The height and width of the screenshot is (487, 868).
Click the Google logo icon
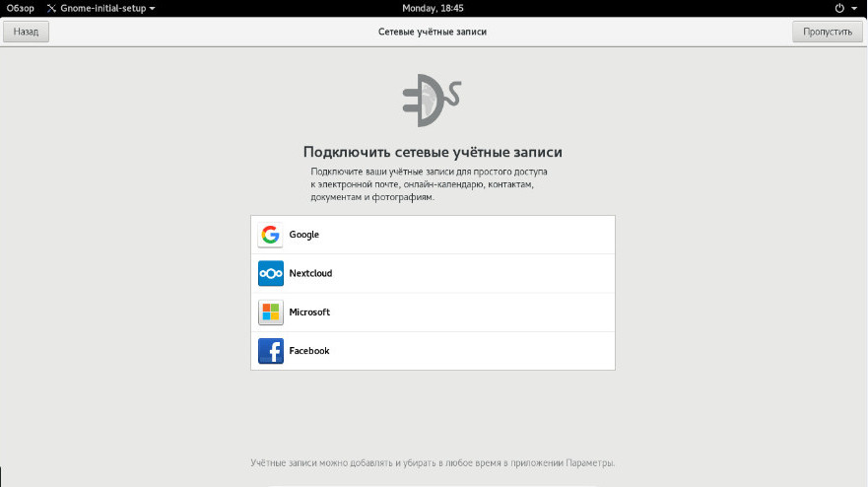[x=270, y=235]
